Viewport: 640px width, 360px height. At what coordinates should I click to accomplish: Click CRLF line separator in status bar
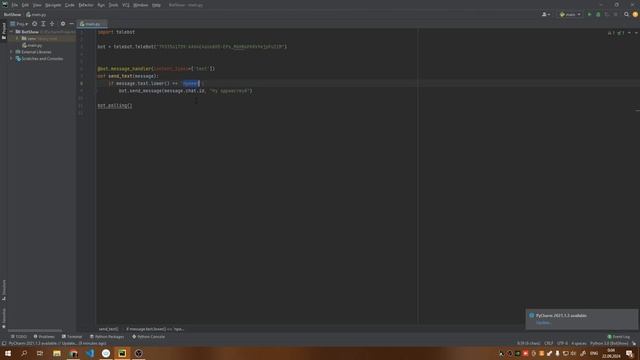[x=549, y=343]
